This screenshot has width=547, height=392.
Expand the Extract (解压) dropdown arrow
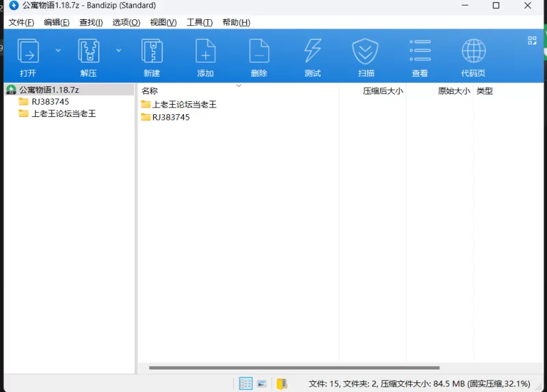(118, 51)
